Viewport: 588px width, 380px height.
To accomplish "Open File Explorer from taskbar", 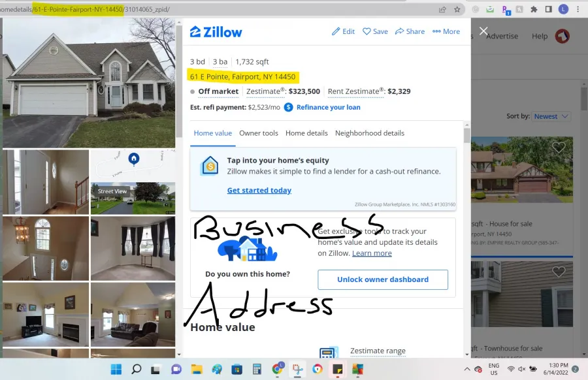I will coord(197,370).
